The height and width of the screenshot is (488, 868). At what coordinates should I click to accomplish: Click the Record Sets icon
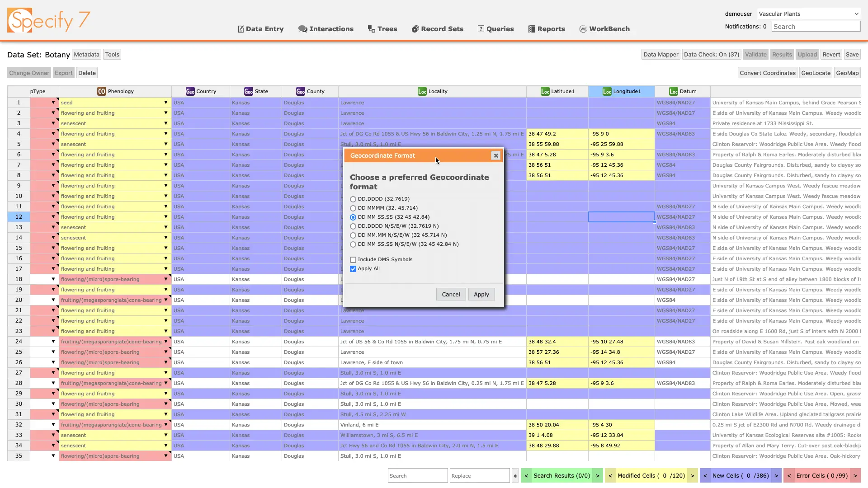(x=415, y=29)
